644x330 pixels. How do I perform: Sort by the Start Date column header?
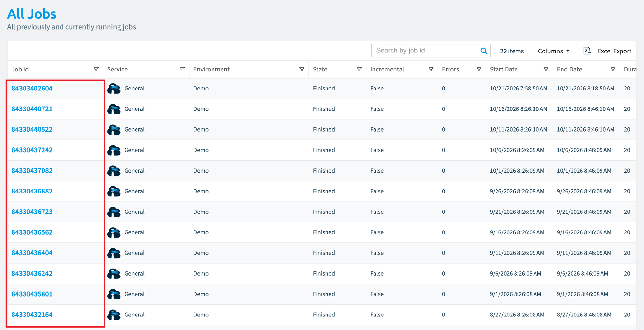[x=504, y=69]
